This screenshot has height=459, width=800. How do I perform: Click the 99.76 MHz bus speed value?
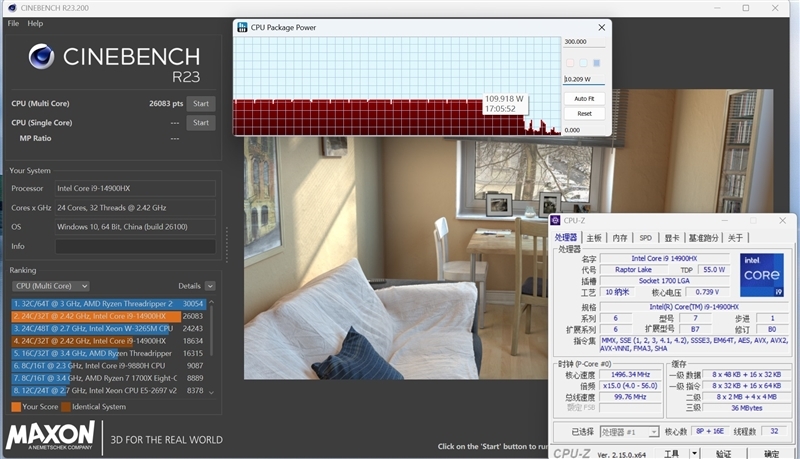[x=631, y=397]
